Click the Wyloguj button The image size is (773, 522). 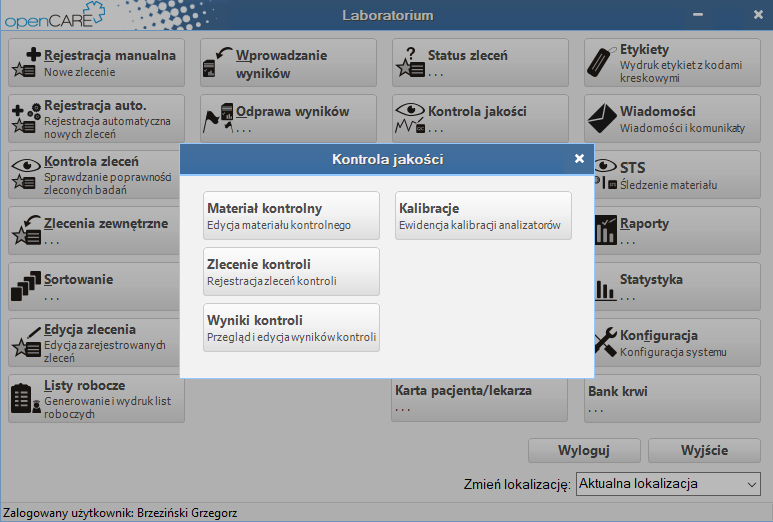pos(584,451)
